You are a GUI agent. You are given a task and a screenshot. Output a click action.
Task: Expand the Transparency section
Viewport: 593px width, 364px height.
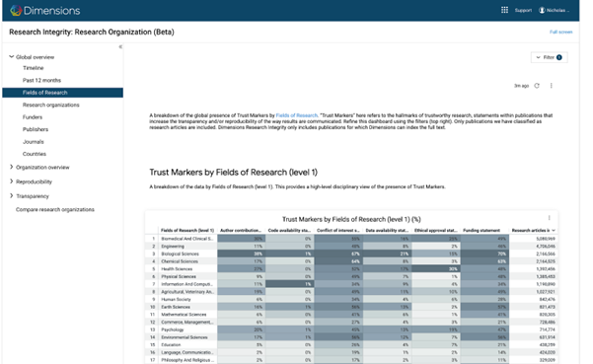(x=11, y=195)
